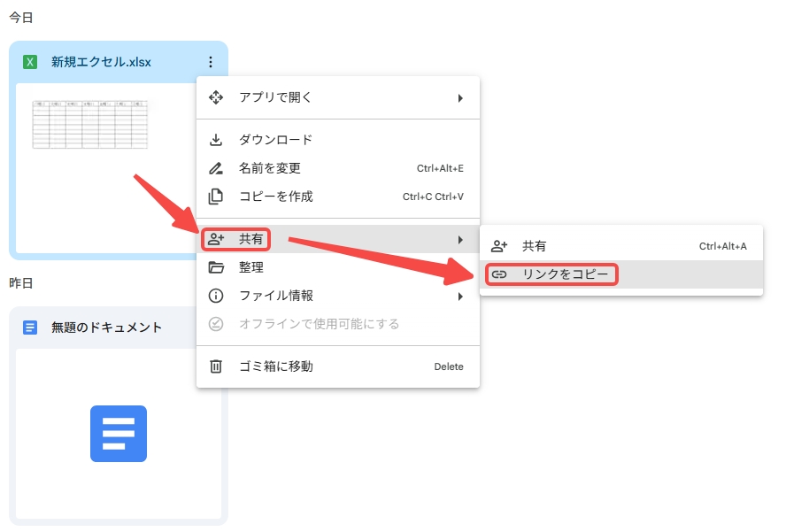Click the info circle icon for ファイル情報
The image size is (809, 532).
pyautogui.click(x=216, y=296)
